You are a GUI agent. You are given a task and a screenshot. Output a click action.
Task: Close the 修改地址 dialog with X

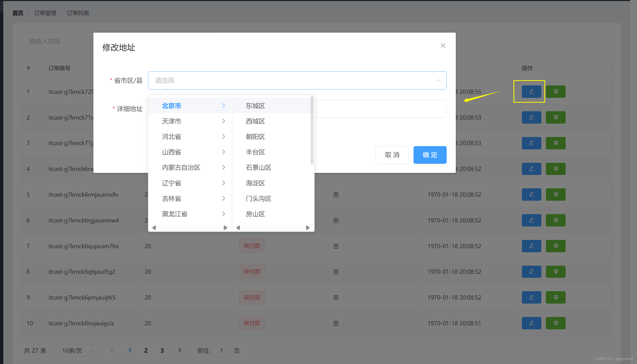point(443,45)
